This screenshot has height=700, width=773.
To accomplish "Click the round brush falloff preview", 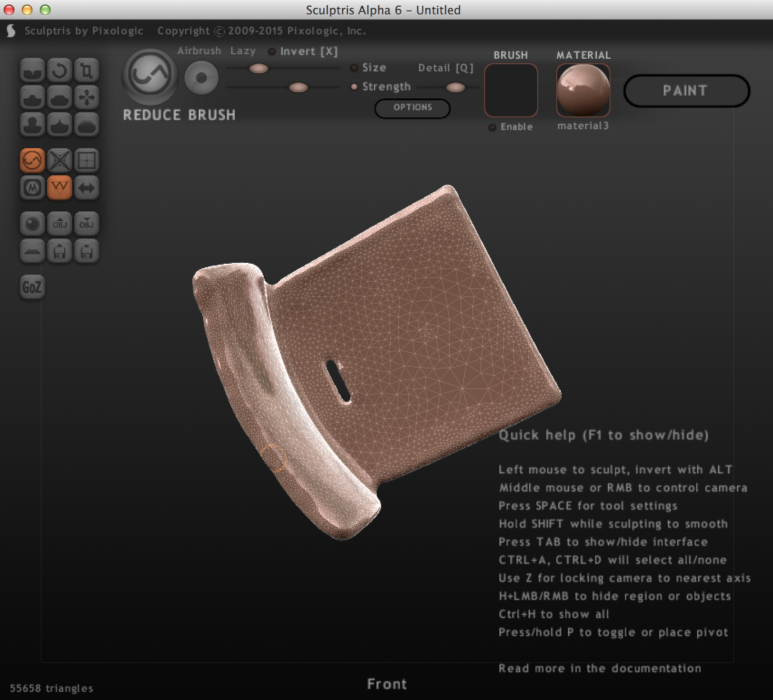I will point(201,78).
